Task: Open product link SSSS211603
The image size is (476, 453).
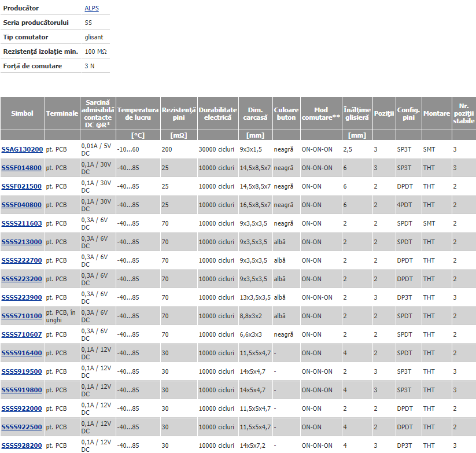Action: (22, 223)
